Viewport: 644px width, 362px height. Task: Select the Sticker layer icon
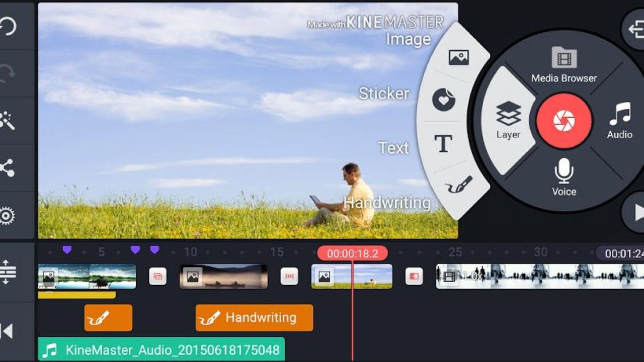444,100
